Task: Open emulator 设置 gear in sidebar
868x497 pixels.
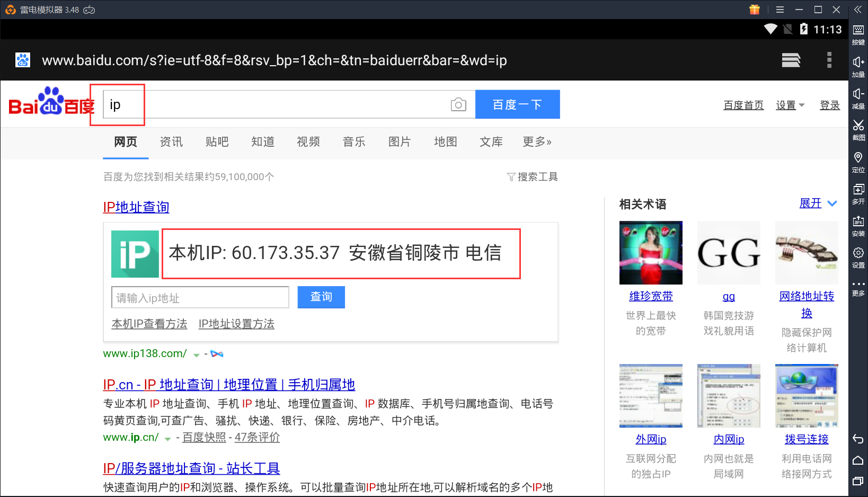Action: (x=858, y=257)
